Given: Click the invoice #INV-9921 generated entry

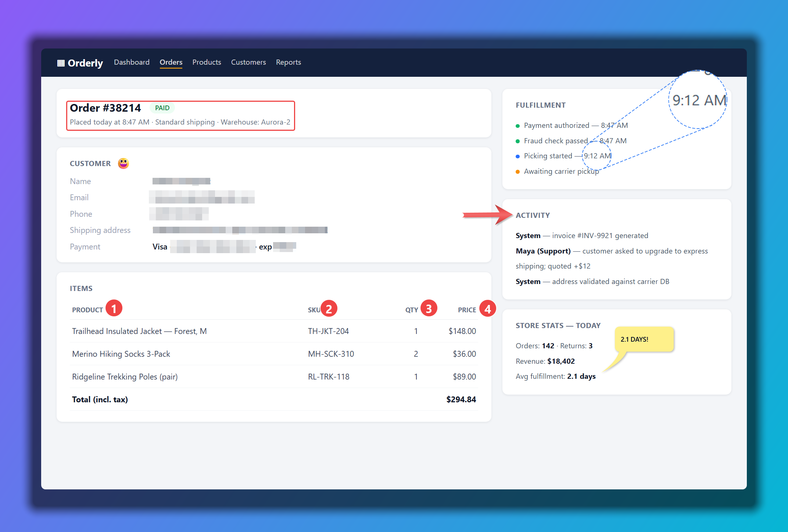Looking at the screenshot, I should [582, 236].
